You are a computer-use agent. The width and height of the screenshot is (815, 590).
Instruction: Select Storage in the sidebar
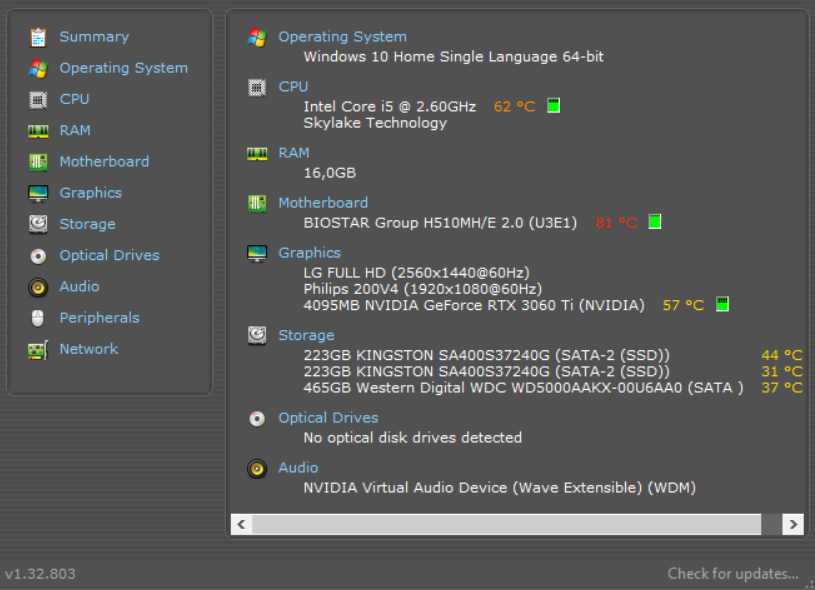coord(88,224)
